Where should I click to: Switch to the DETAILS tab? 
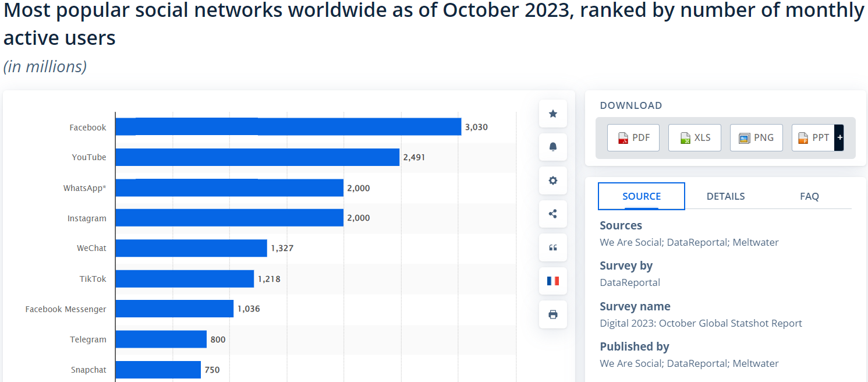[725, 196]
